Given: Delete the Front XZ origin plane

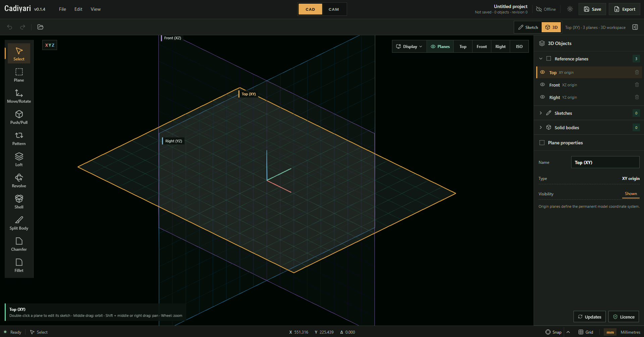Looking at the screenshot, I should [x=637, y=85].
